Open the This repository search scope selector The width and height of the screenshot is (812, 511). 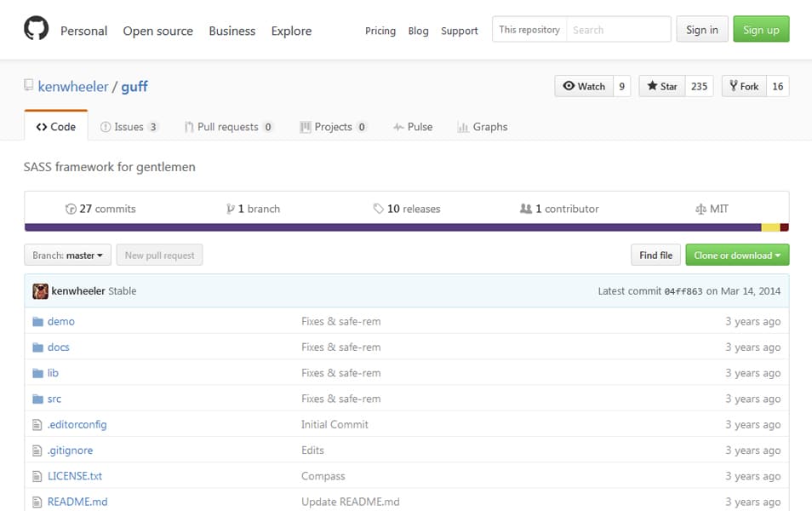point(529,28)
